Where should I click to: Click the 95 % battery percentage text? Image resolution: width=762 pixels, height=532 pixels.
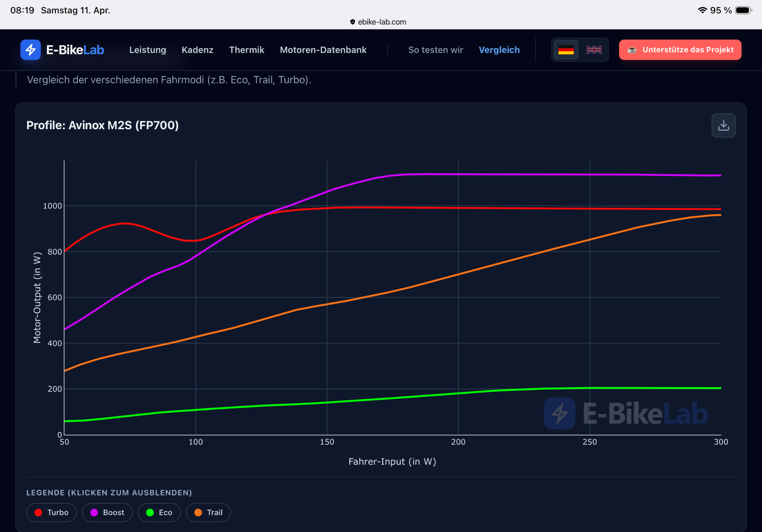click(x=721, y=10)
